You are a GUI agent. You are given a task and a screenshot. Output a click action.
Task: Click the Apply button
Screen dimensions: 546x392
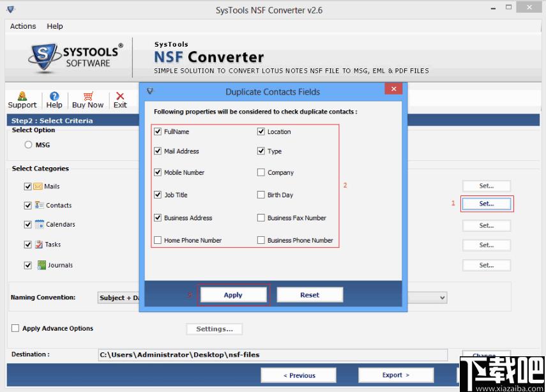click(x=233, y=295)
